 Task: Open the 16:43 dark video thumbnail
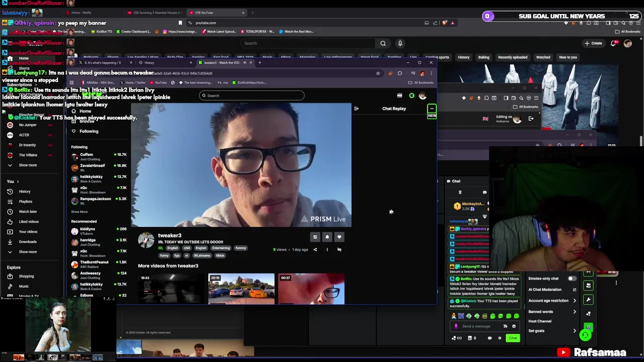click(x=172, y=289)
